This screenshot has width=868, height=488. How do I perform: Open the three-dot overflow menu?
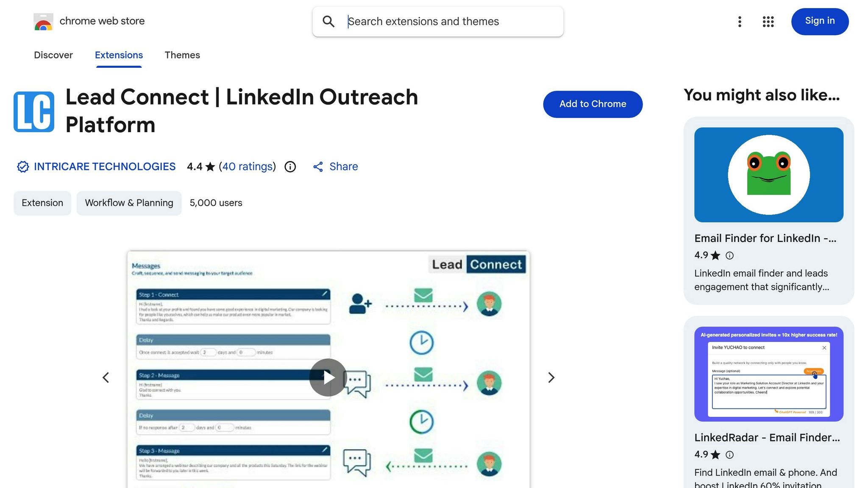click(x=740, y=22)
